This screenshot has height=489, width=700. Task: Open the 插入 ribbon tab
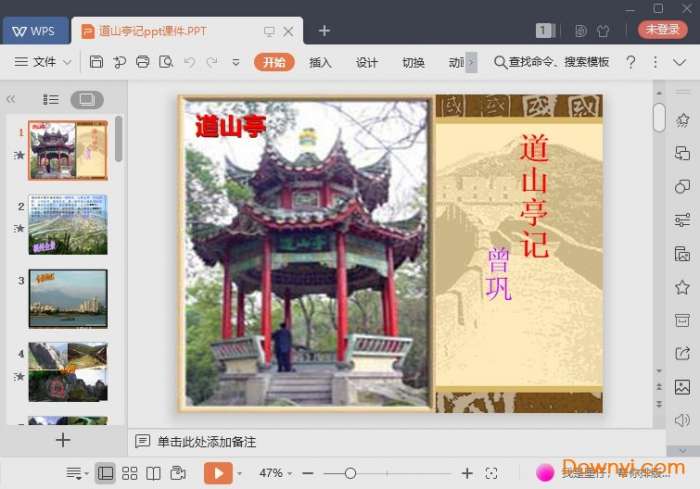pyautogui.click(x=320, y=62)
